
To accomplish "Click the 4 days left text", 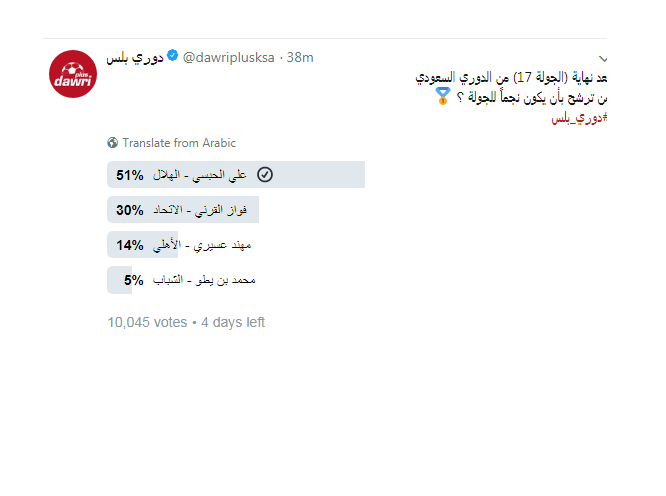I will point(233,322).
